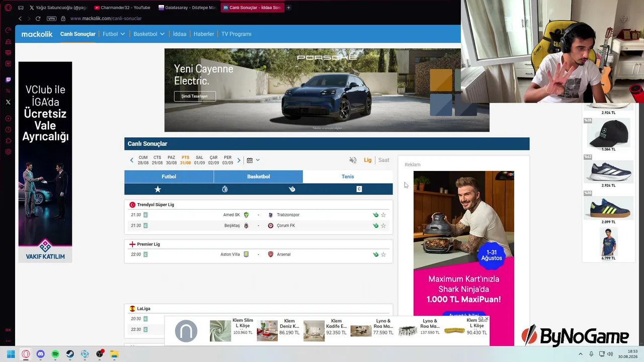This screenshot has width=644, height=362.
Task: Favorite the Aston Villa - Arsenal match
Action: tap(383, 254)
